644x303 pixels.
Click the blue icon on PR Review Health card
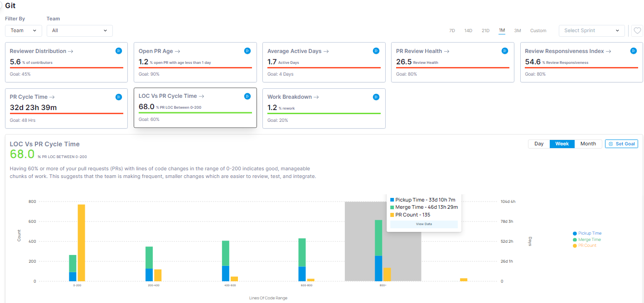coord(505,51)
